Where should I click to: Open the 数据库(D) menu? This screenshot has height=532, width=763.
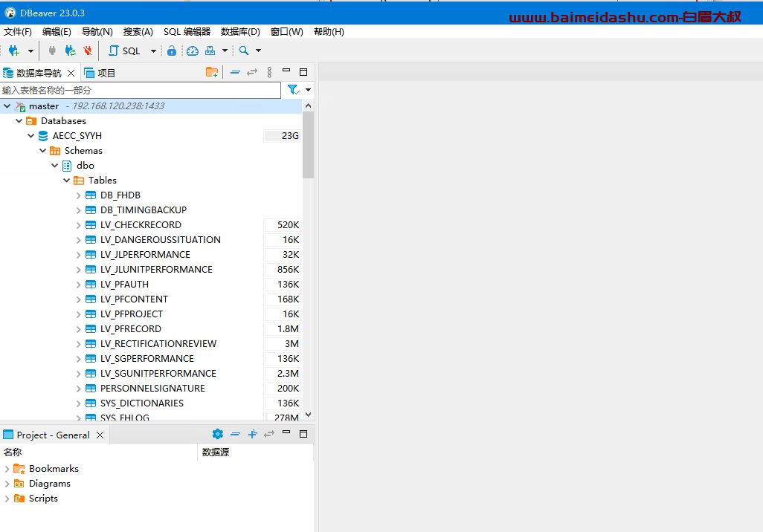[240, 32]
